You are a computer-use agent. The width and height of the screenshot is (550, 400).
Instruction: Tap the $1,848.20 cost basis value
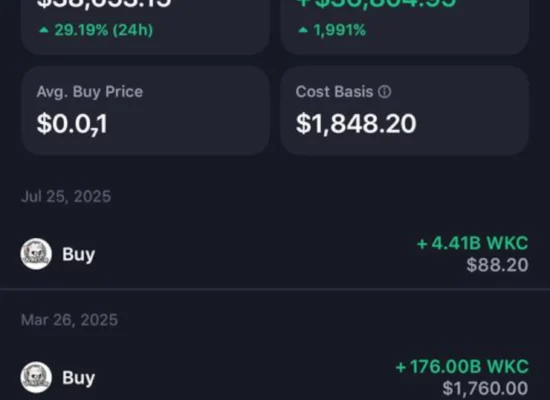356,124
